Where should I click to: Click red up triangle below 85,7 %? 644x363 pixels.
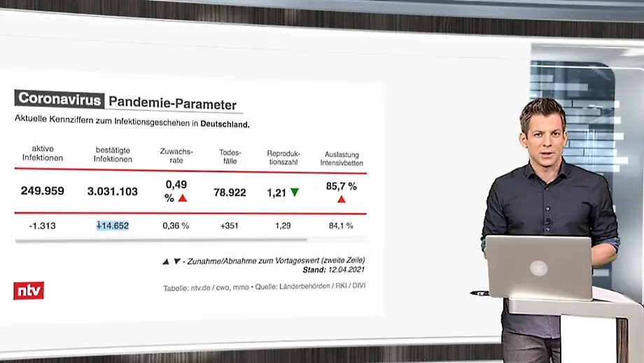(x=342, y=199)
